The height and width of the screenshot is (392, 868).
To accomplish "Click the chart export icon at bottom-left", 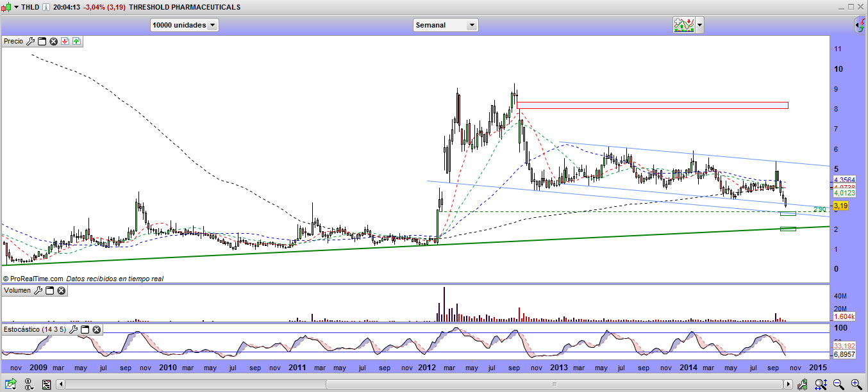I will pos(11,384).
